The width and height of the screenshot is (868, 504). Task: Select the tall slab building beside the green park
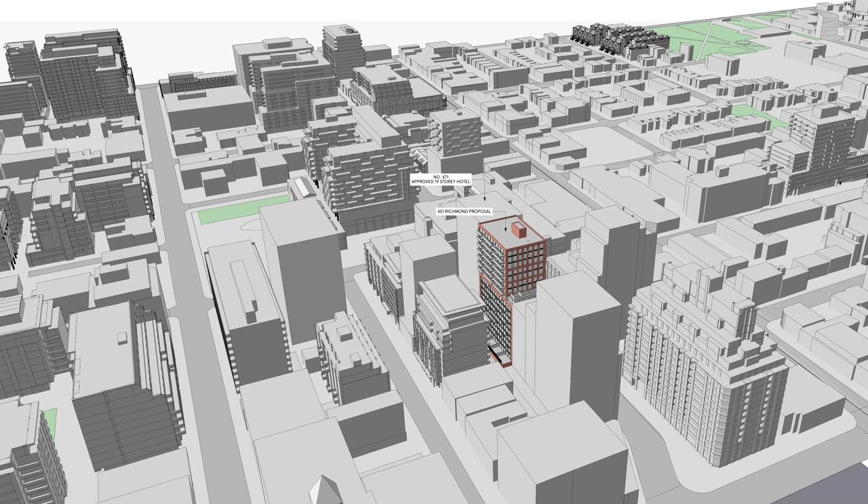pos(302,271)
